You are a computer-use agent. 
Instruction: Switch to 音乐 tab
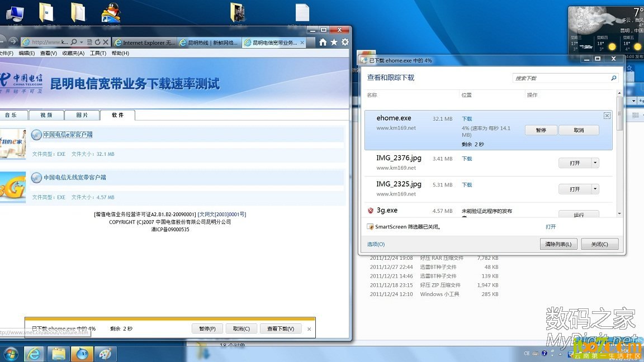pyautogui.click(x=11, y=115)
